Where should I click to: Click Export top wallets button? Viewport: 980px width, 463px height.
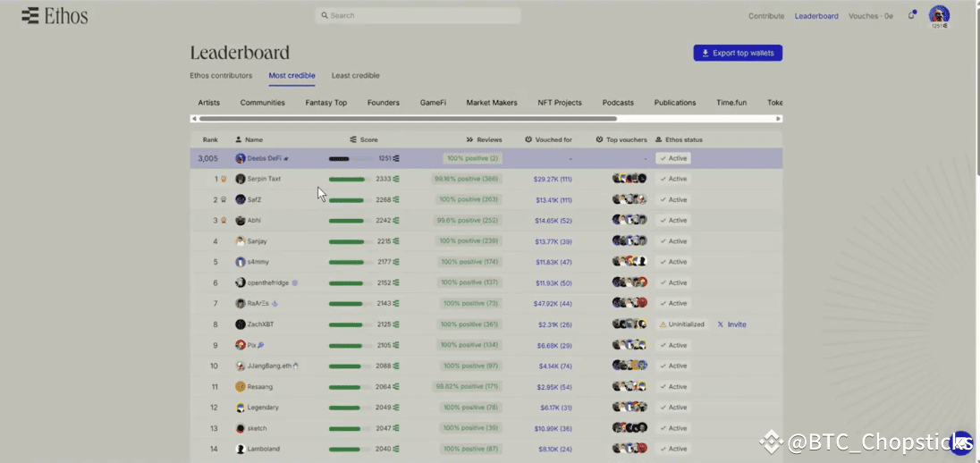[738, 53]
